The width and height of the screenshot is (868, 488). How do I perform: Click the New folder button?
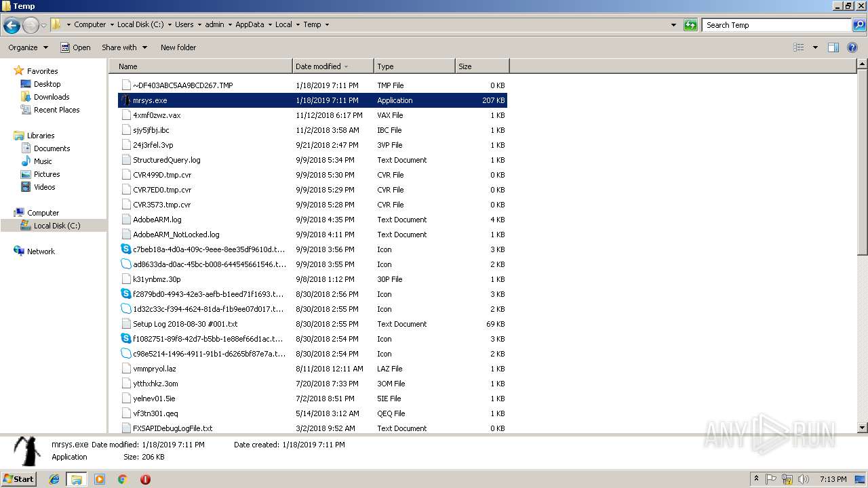(x=178, y=47)
